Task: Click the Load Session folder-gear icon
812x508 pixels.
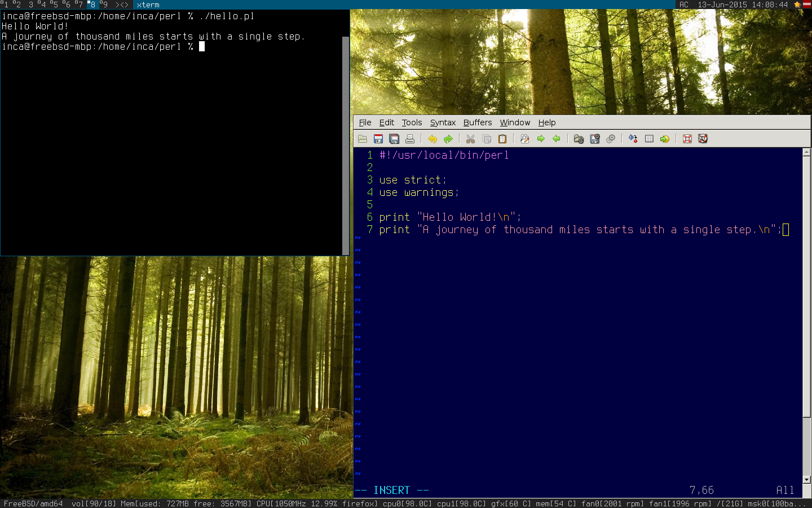Action: (579, 139)
